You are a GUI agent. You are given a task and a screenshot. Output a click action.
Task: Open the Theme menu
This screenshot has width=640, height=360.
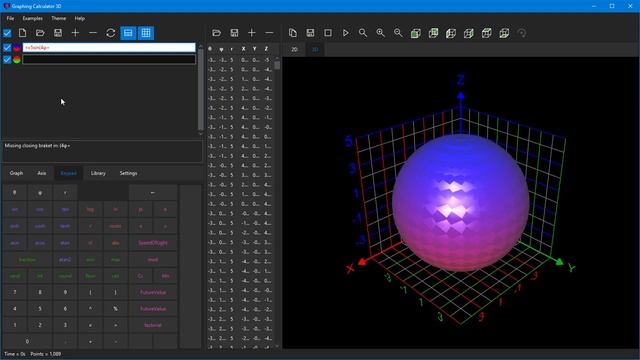pyautogui.click(x=59, y=18)
